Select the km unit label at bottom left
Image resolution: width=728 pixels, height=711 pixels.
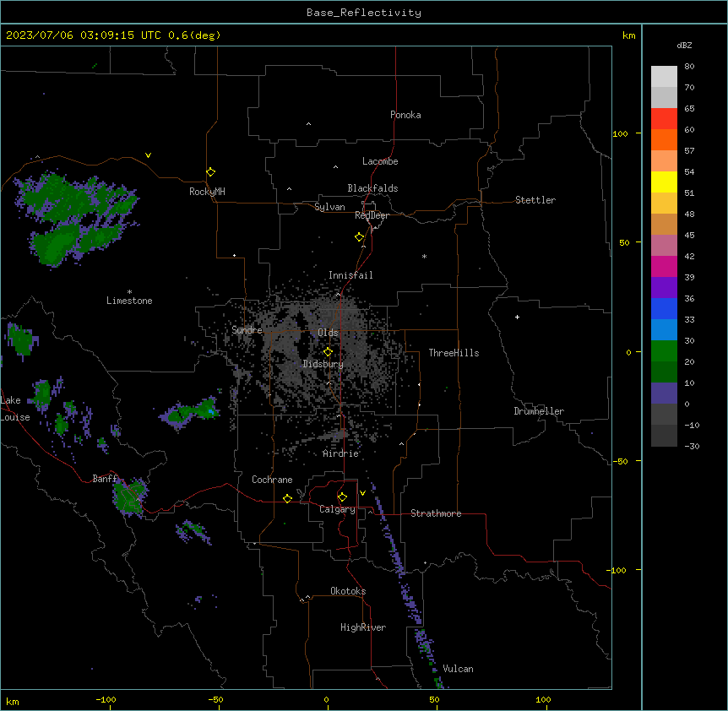[x=13, y=701]
